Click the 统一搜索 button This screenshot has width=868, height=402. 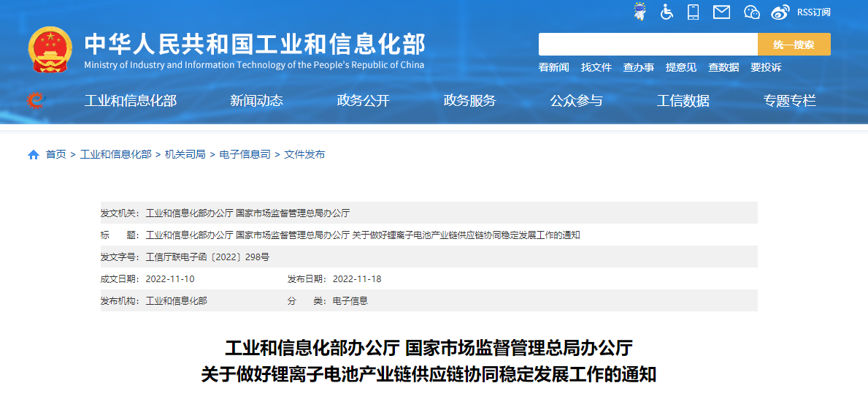[x=794, y=45]
